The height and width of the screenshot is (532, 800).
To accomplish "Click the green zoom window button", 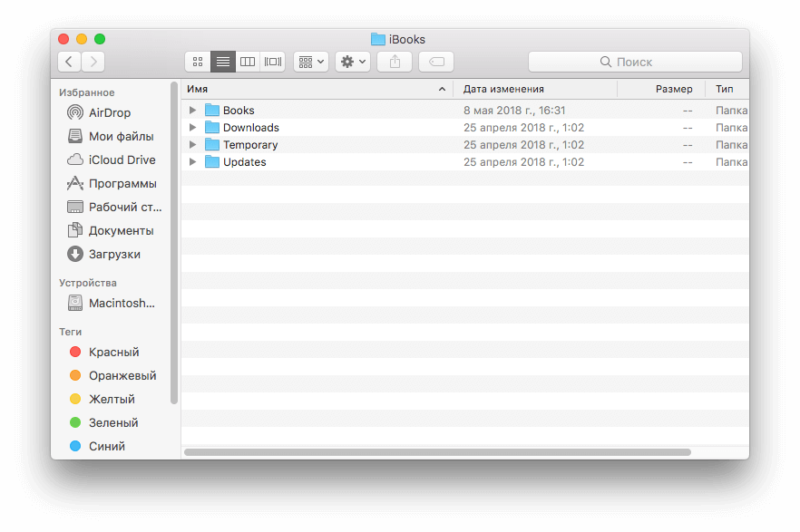I will 100,39.
